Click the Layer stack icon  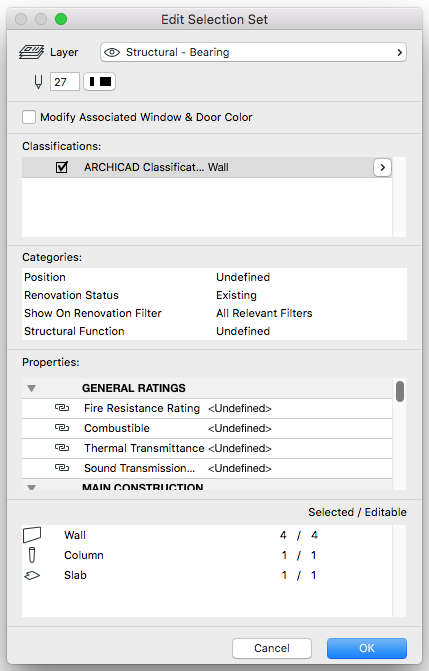(31, 52)
